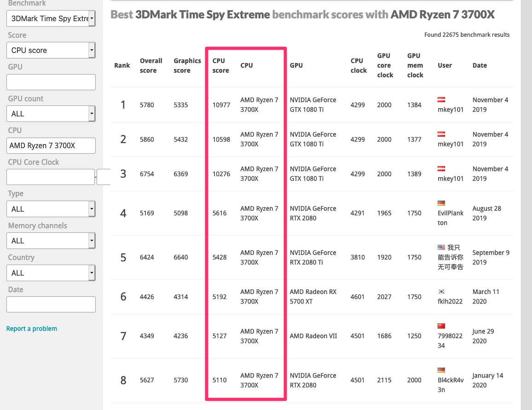The width and height of the screenshot is (532, 410).
Task: Expand the GPU count dropdown
Action: pos(51,114)
